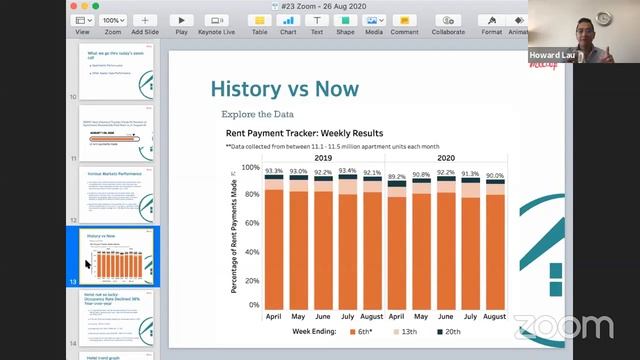Select slide 14 hotel occupancy thumbnail
The width and height of the screenshot is (640, 360).
116,318
